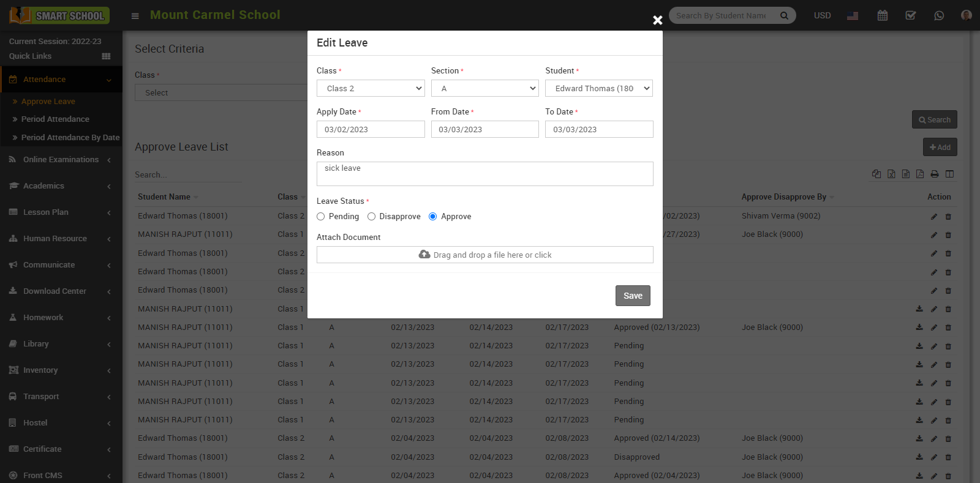Select the Pending leave status
The width and height of the screenshot is (980, 483).
coord(321,217)
